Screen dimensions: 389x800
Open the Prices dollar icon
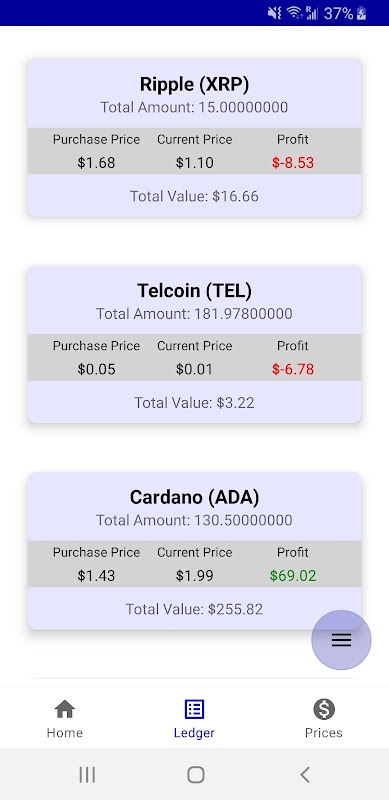tap(324, 709)
